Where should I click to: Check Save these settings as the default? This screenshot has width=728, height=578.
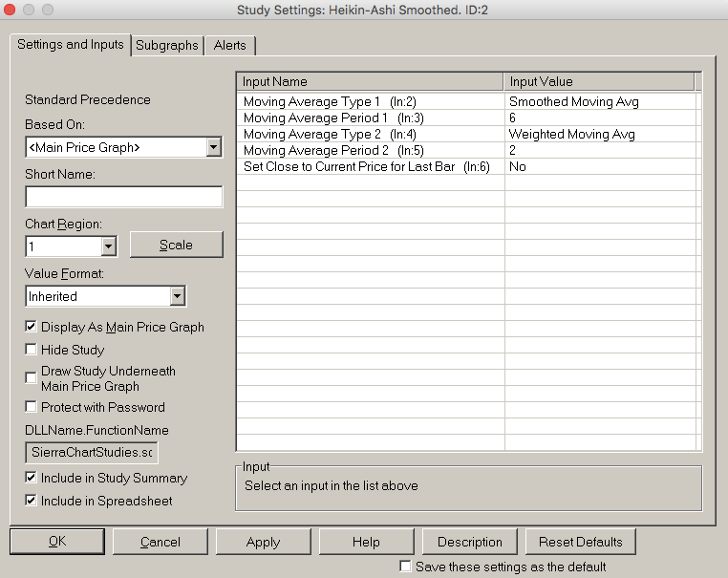[405, 567]
